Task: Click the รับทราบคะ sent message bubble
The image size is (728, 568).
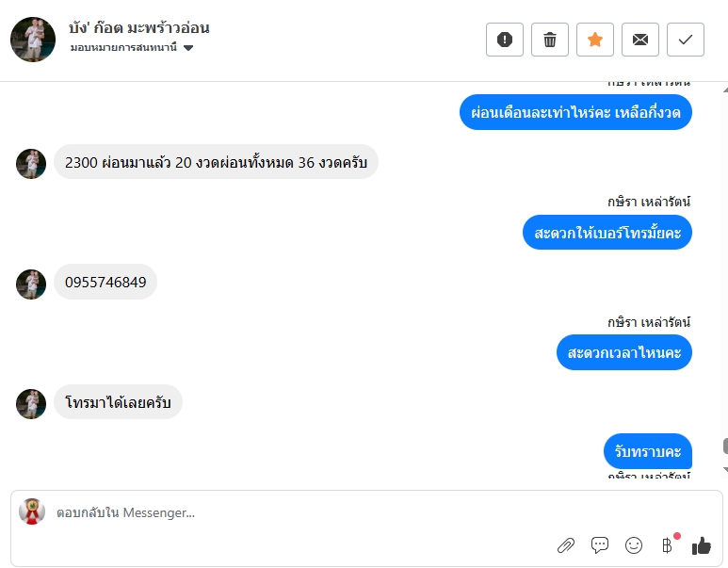Action: tap(648, 451)
